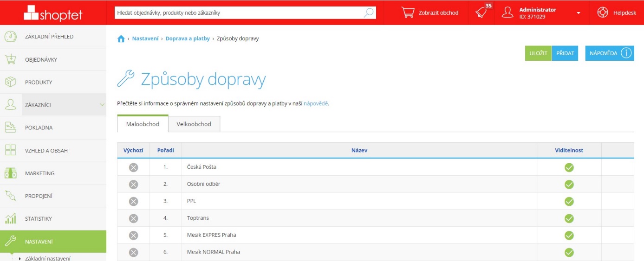The height and width of the screenshot is (261, 644).
Task: Click the Nápověda button
Action: click(610, 53)
